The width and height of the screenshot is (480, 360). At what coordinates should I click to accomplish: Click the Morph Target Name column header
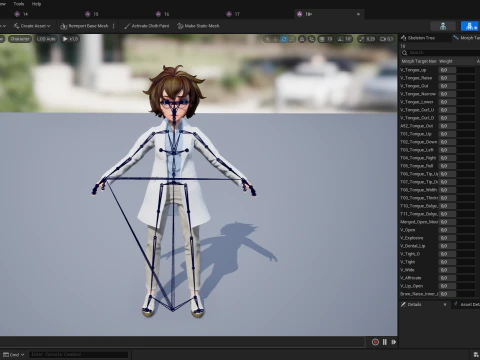419,61
